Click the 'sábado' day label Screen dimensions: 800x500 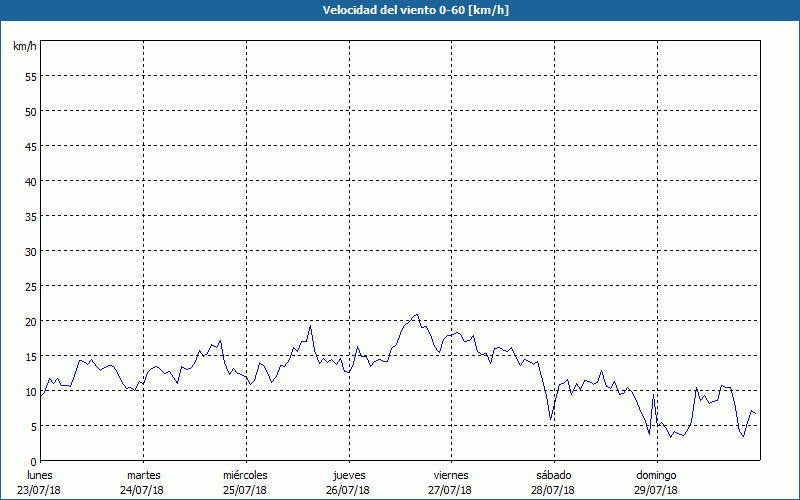[x=554, y=475]
